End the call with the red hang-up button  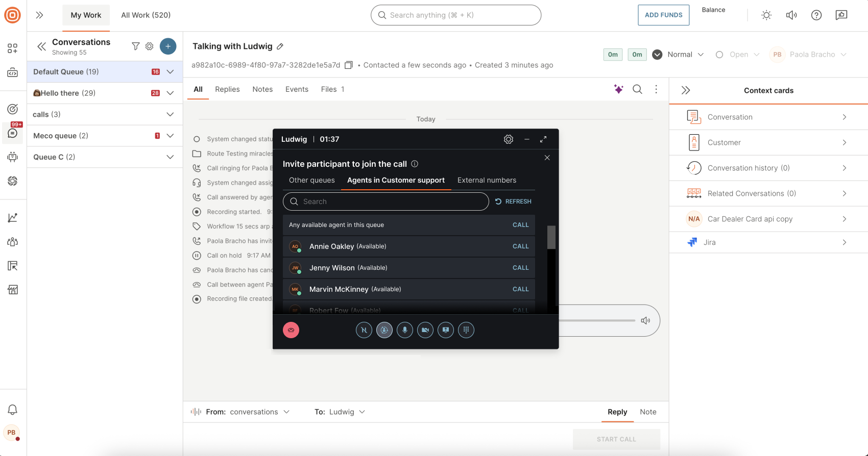coord(291,330)
